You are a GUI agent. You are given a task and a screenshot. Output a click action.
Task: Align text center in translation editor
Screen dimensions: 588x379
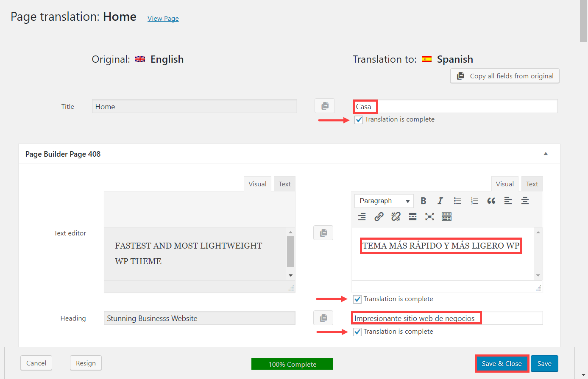pyautogui.click(x=525, y=201)
